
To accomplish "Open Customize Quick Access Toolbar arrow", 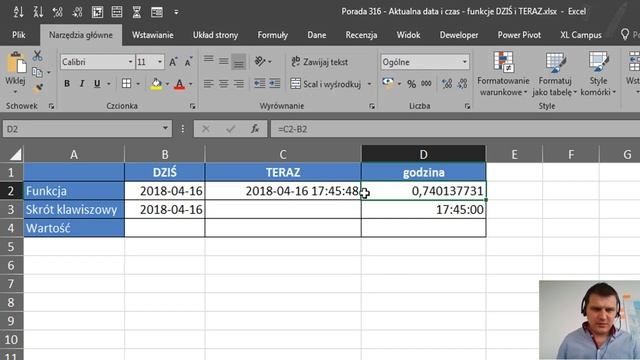I will coord(176,12).
